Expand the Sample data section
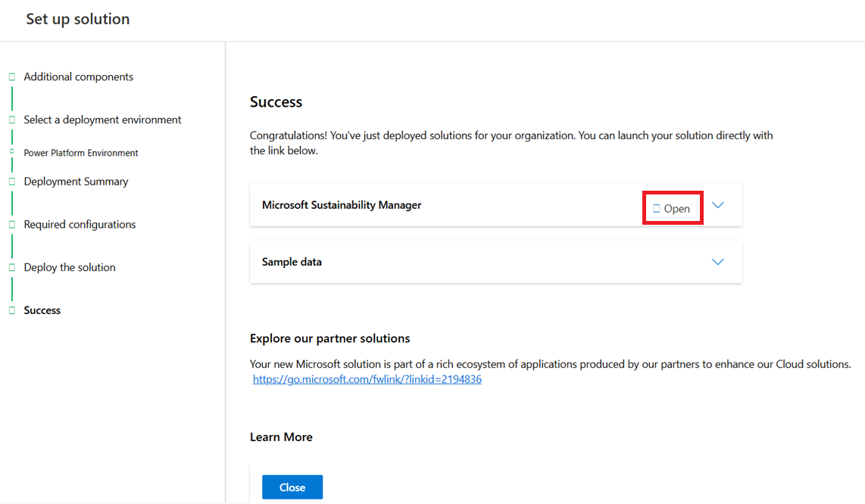865x504 pixels. pos(718,262)
